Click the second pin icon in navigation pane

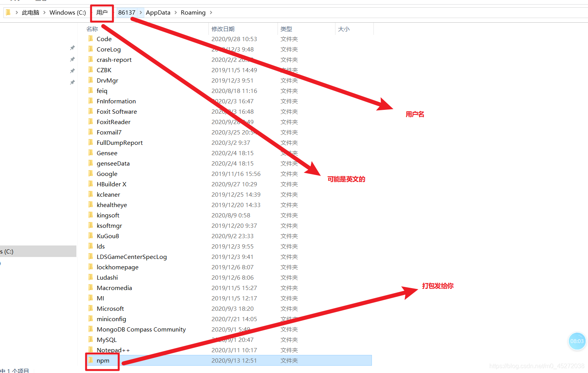coord(72,59)
